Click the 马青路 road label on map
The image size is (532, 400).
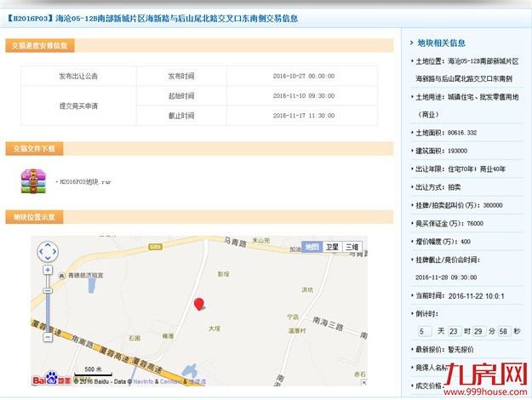235,243
